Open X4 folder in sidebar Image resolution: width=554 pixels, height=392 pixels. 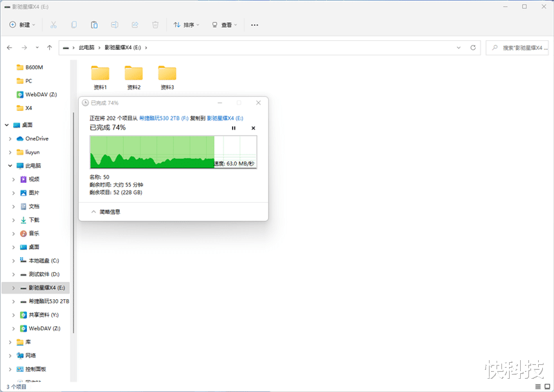coord(24,108)
